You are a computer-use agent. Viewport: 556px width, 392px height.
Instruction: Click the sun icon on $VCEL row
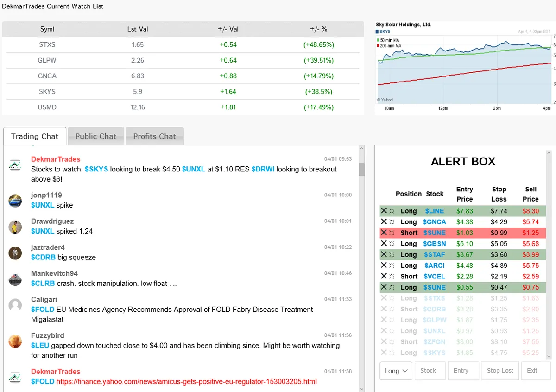point(392,276)
